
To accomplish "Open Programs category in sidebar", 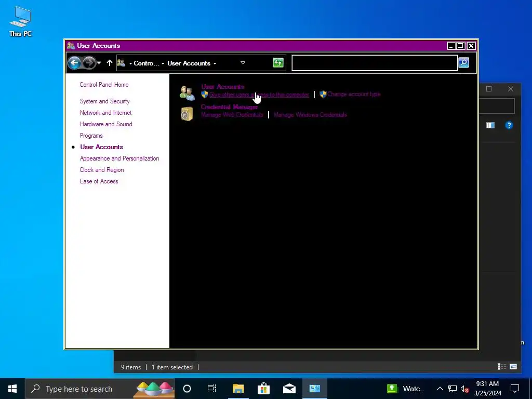I will click(91, 136).
